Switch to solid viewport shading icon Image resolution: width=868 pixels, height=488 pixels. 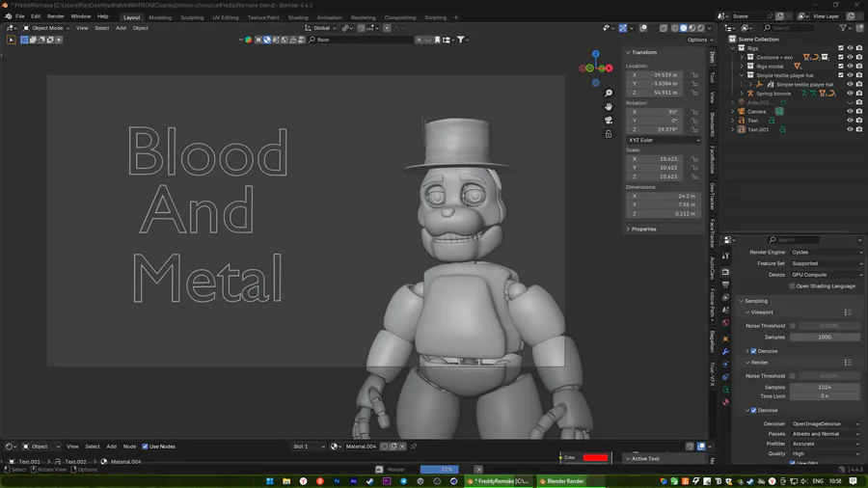pos(684,28)
